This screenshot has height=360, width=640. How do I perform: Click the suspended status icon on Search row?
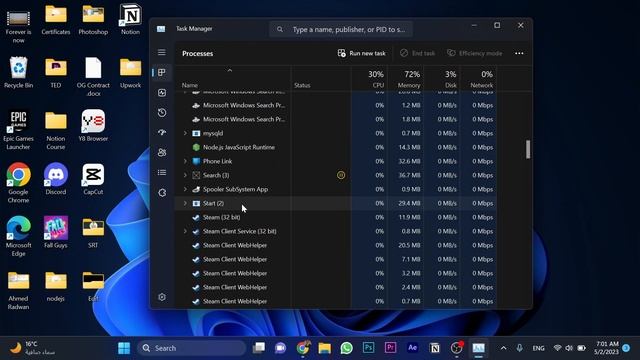point(341,175)
